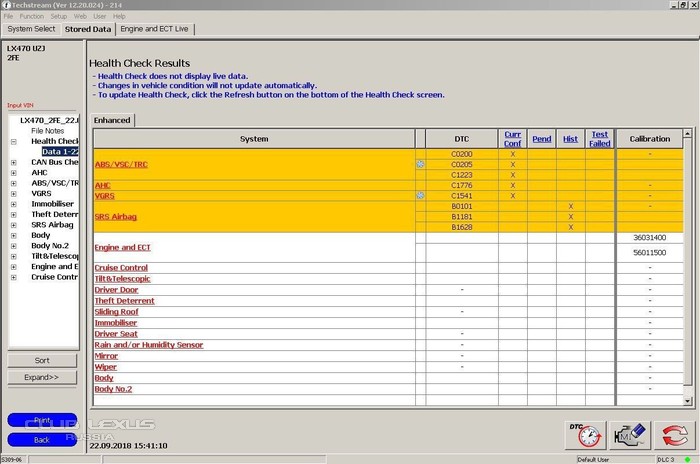Switch to the System Select tab
Image resolution: width=700 pixels, height=464 pixels.
[x=31, y=29]
